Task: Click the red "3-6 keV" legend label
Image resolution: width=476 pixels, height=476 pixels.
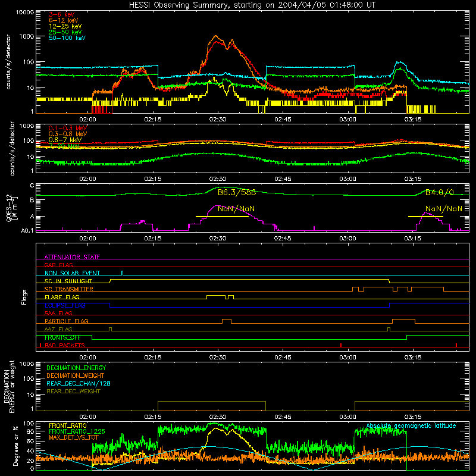Action: (x=62, y=14)
